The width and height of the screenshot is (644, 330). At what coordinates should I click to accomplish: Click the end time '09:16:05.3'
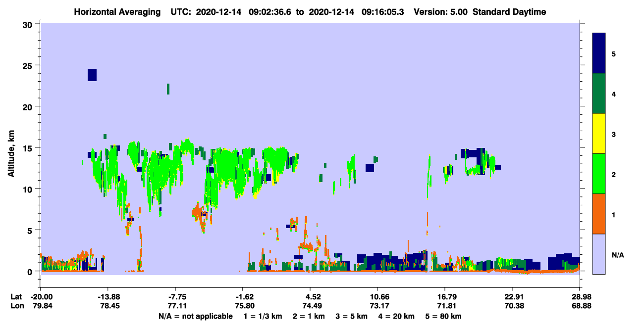click(x=384, y=12)
